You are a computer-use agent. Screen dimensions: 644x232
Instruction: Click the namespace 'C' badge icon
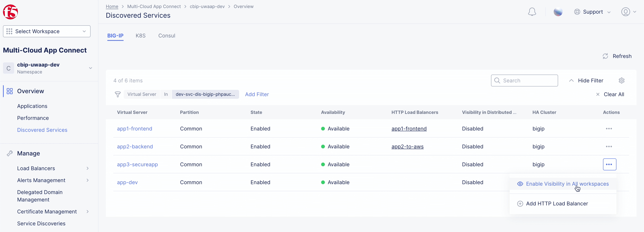[9, 68]
